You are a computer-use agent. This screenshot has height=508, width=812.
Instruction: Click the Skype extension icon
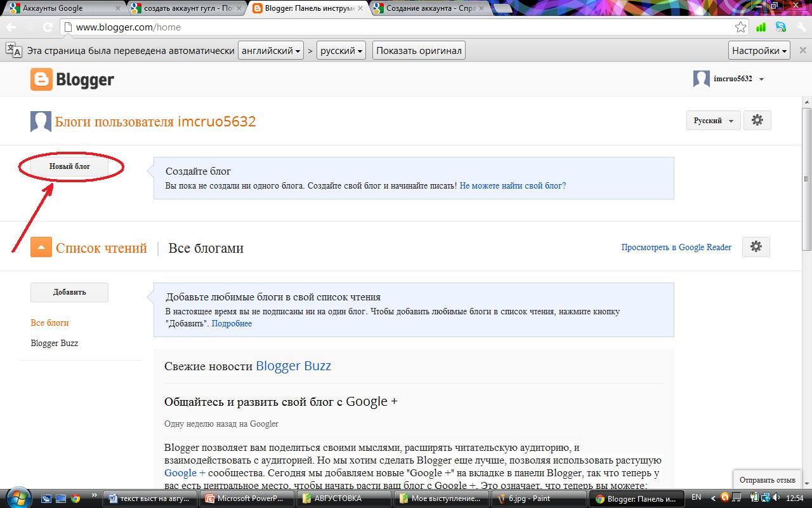coord(780,27)
